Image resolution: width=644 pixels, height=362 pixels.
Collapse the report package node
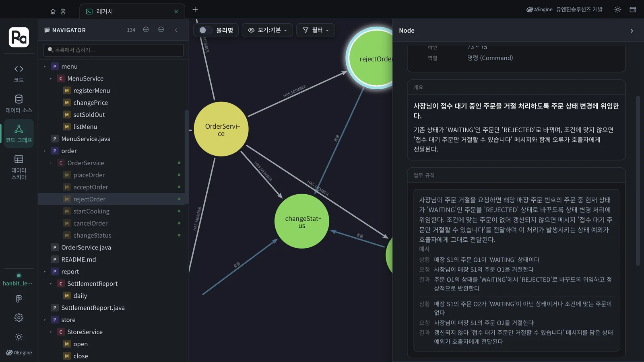coord(45,271)
